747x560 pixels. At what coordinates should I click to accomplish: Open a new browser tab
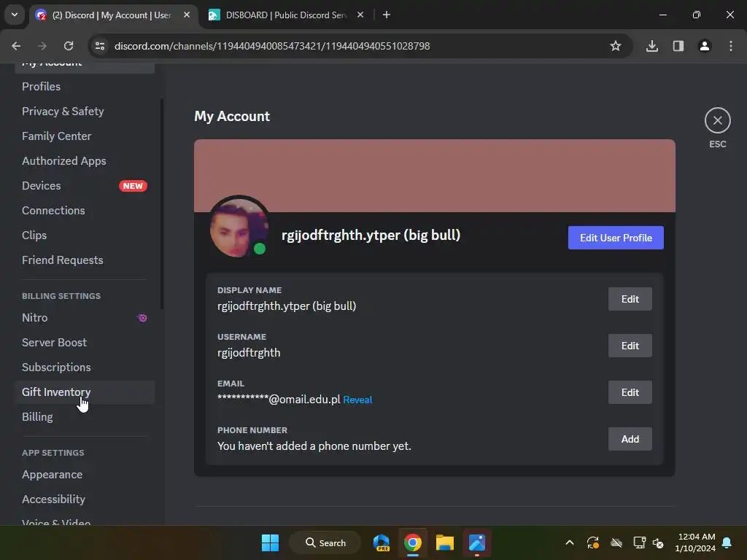point(387,15)
